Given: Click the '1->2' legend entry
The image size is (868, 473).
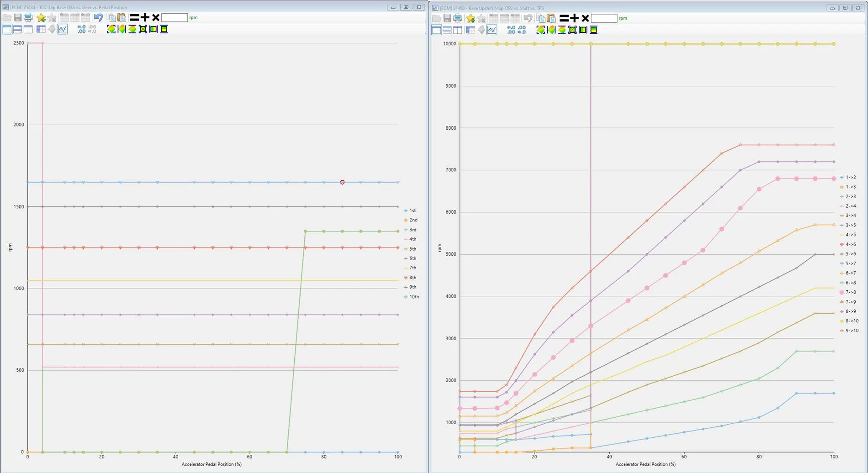Looking at the screenshot, I should [x=848, y=177].
